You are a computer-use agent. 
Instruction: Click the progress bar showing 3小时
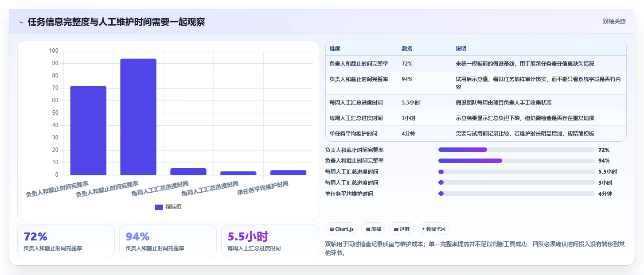516,182
